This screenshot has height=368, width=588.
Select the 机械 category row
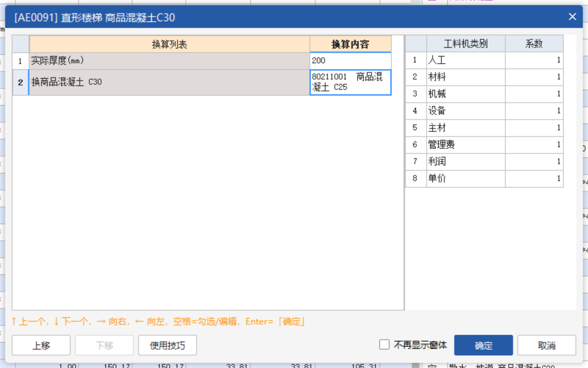[x=465, y=94]
